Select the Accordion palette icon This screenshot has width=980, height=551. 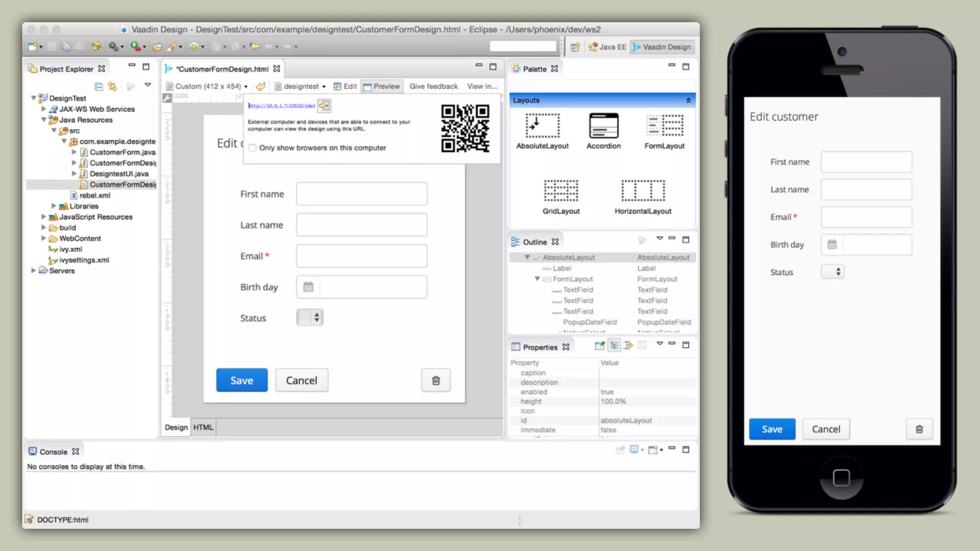(x=603, y=126)
